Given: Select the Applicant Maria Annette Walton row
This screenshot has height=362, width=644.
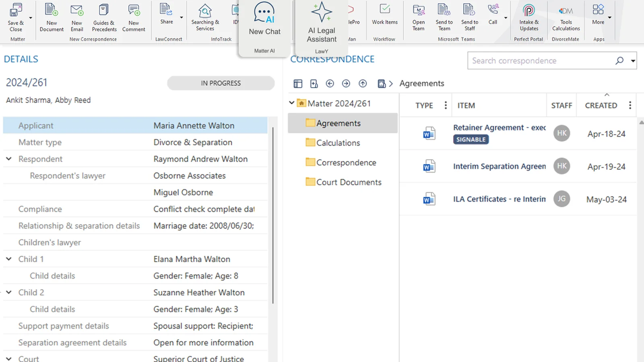Looking at the screenshot, I should pyautogui.click(x=135, y=125).
